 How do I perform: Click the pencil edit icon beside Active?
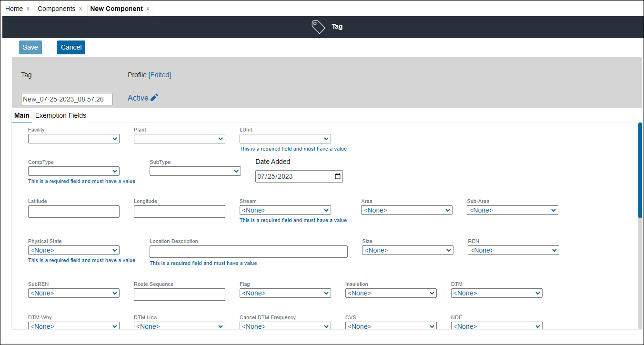154,98
